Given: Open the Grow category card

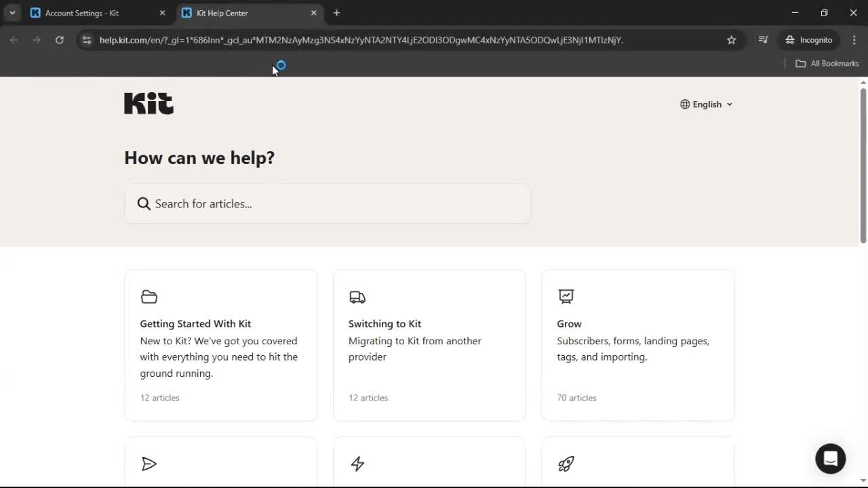Looking at the screenshot, I should tap(637, 344).
